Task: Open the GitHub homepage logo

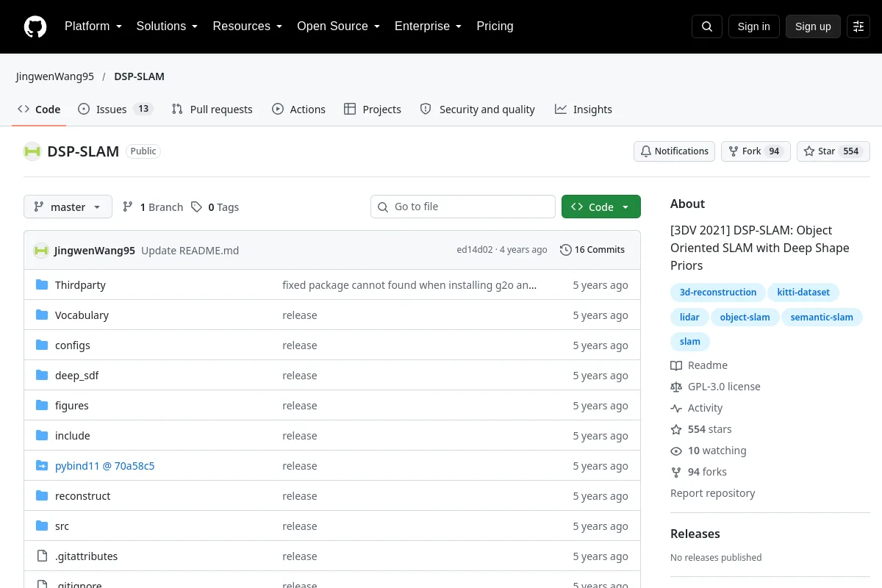Action: [x=35, y=26]
